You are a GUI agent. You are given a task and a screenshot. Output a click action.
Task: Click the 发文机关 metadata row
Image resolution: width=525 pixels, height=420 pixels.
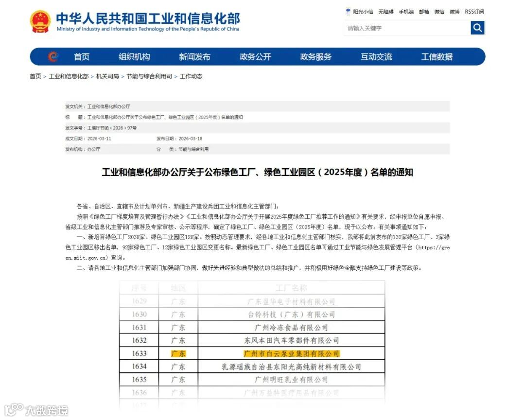(x=258, y=106)
